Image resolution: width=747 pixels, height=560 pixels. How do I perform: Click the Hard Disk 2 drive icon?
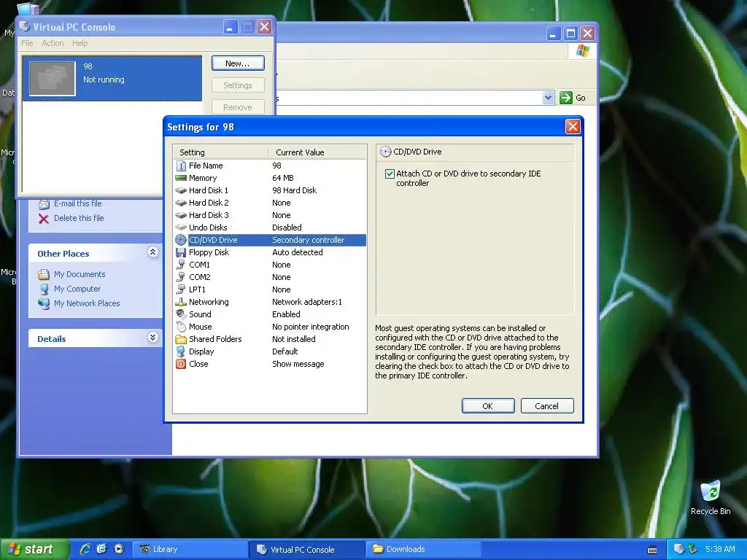tap(181, 203)
